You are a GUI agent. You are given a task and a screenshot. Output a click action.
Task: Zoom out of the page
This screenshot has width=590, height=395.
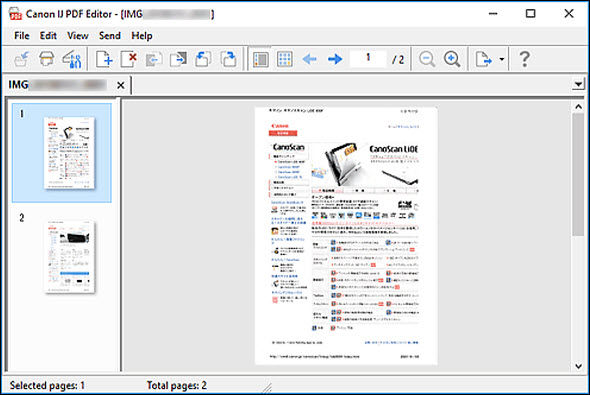[427, 59]
